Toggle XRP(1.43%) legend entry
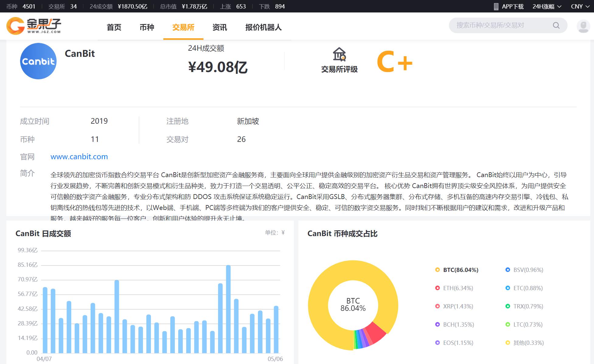The image size is (594, 364). coord(454,306)
